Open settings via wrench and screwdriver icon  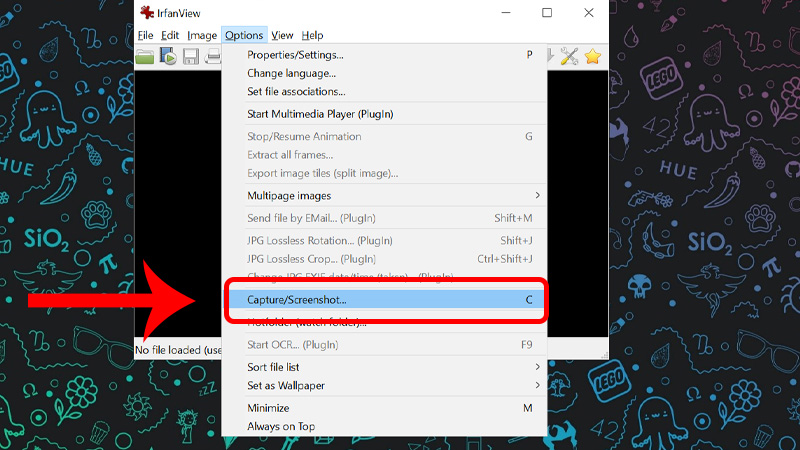(x=569, y=56)
